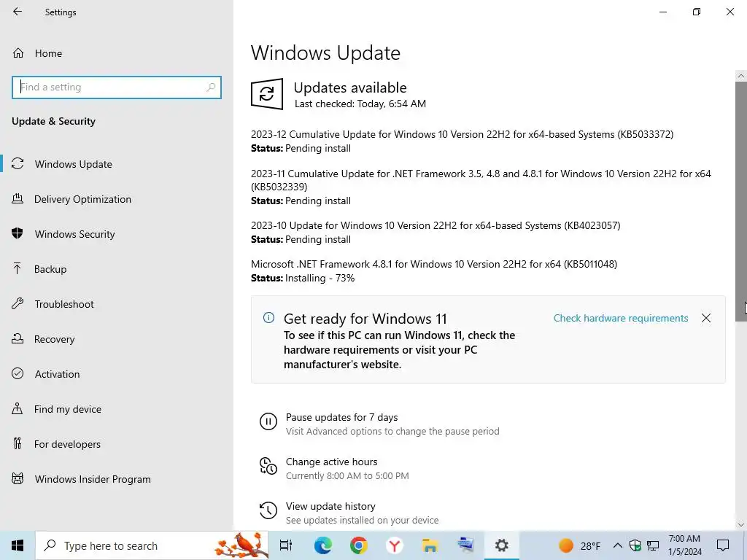Open the Windows Start menu
747x560 pixels.
pyautogui.click(x=18, y=545)
